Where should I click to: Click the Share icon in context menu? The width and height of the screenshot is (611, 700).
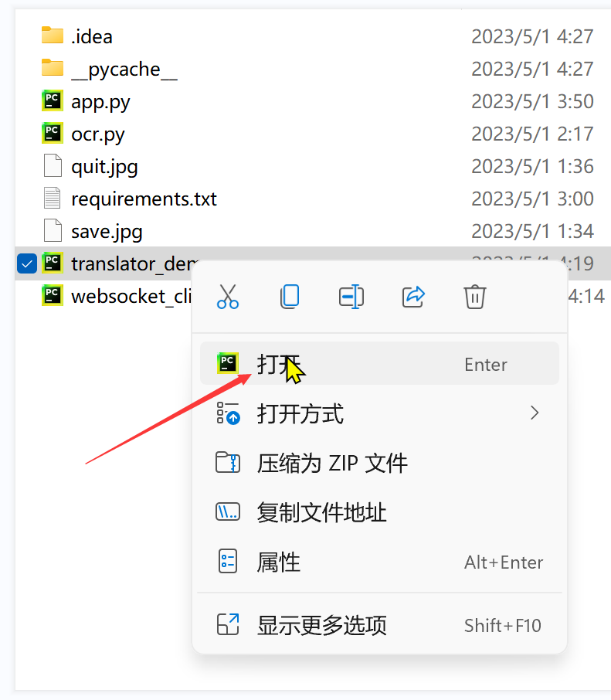coord(413,297)
